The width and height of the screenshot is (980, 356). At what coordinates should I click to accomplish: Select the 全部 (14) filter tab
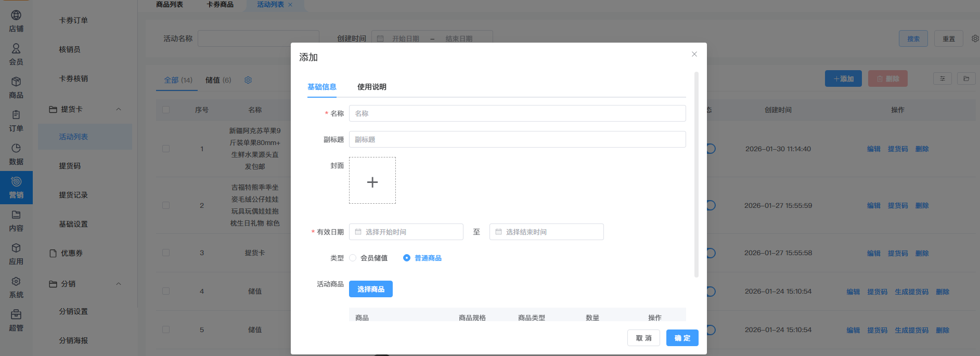click(178, 80)
